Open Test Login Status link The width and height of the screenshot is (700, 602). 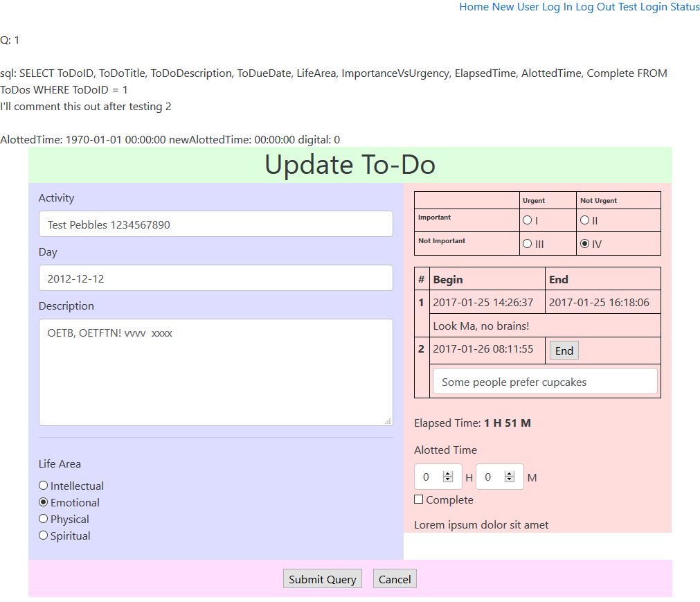point(659,7)
